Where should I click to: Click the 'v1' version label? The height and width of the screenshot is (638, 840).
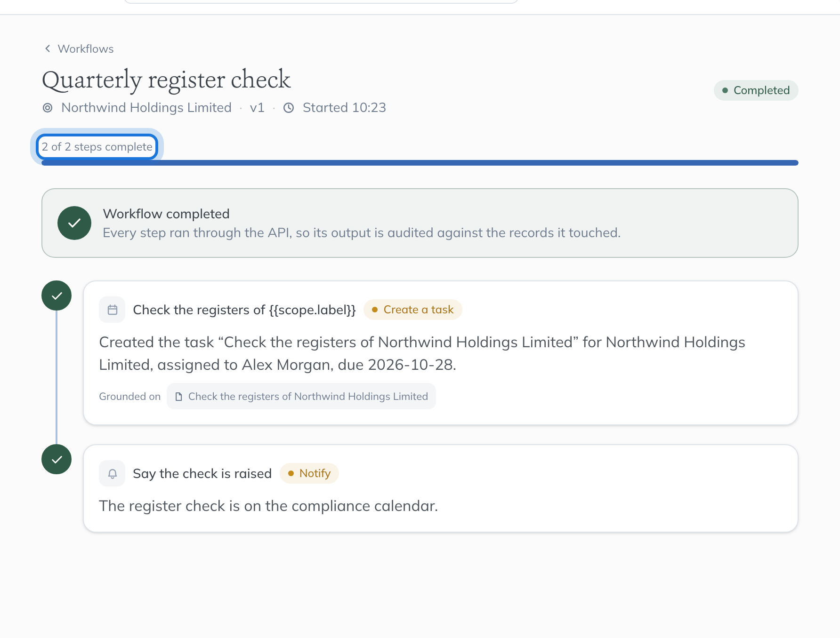(x=257, y=108)
